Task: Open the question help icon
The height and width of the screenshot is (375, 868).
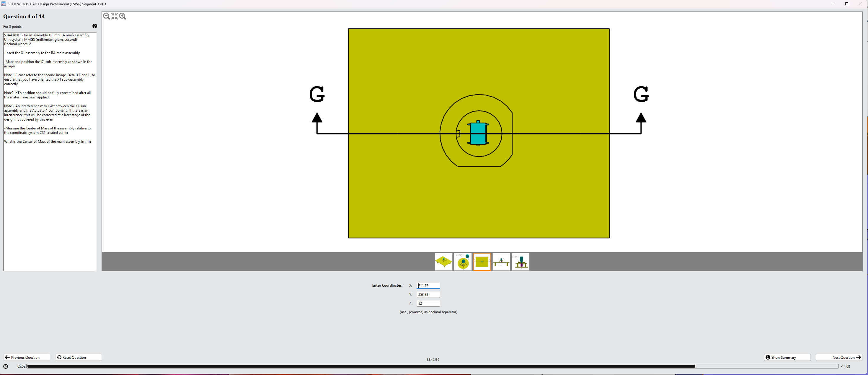Action: 95,26
